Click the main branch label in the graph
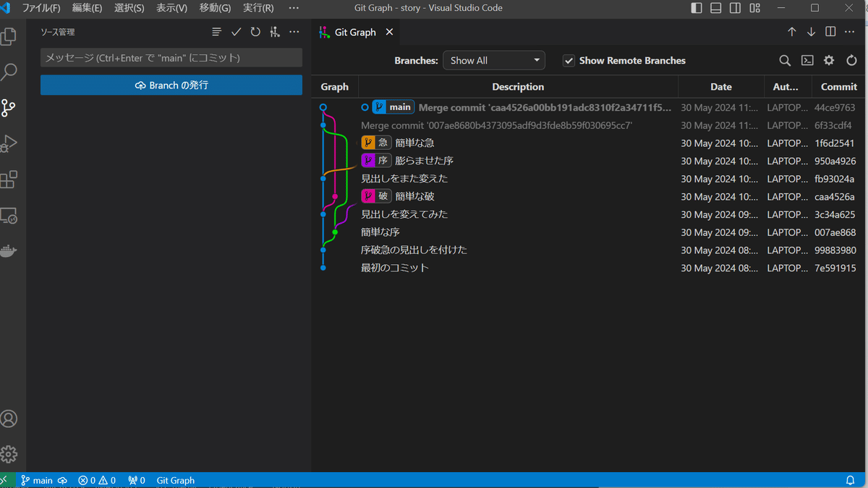Viewport: 868px width, 488px height. coord(393,107)
